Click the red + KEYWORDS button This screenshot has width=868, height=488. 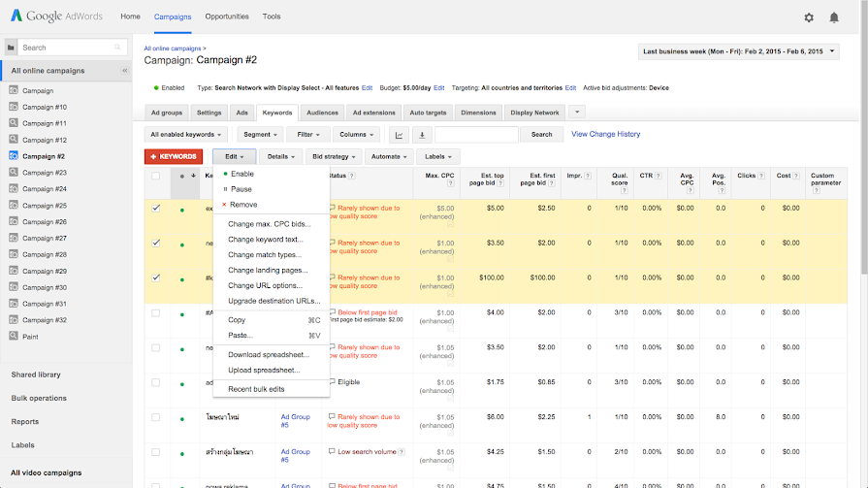[175, 156]
